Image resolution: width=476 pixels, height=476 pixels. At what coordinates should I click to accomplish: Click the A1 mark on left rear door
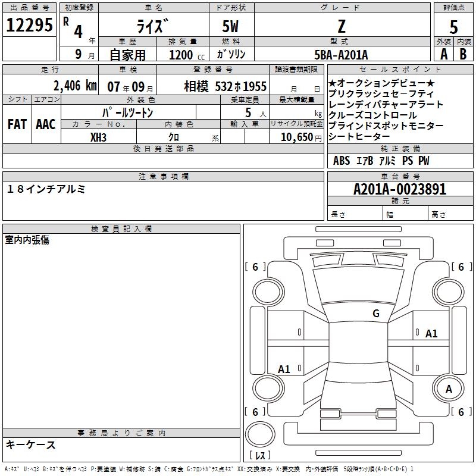click(x=284, y=369)
